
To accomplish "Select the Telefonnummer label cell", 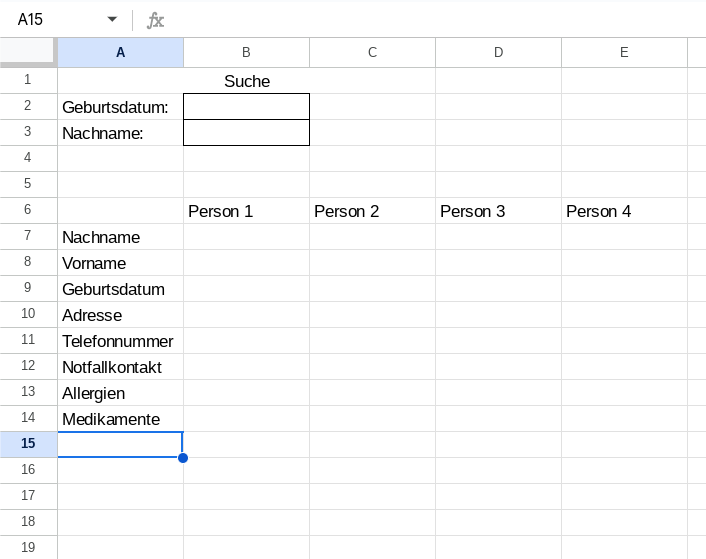I will (121, 341).
